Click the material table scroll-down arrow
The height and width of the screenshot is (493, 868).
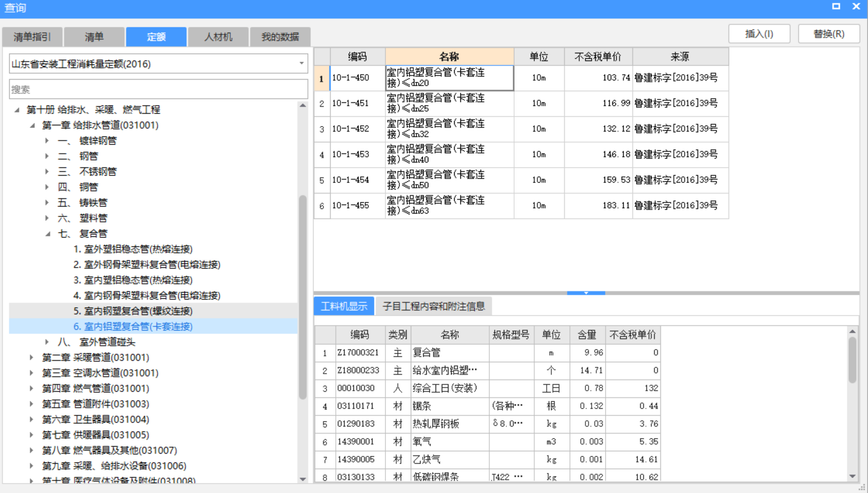(853, 476)
